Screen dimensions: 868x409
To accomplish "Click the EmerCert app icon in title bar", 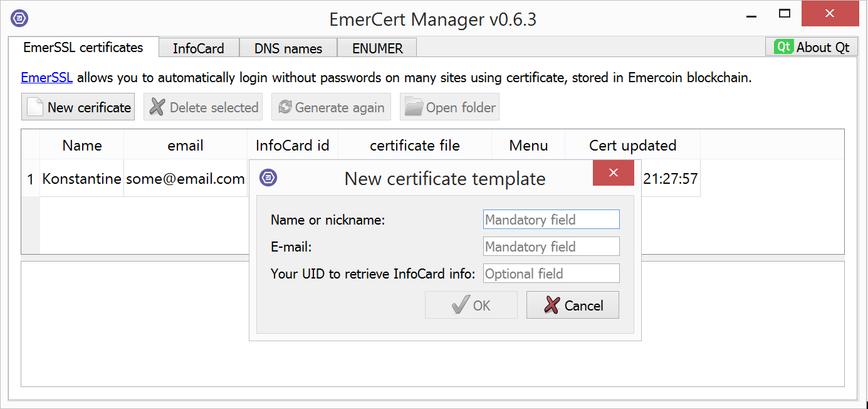I will click(19, 18).
